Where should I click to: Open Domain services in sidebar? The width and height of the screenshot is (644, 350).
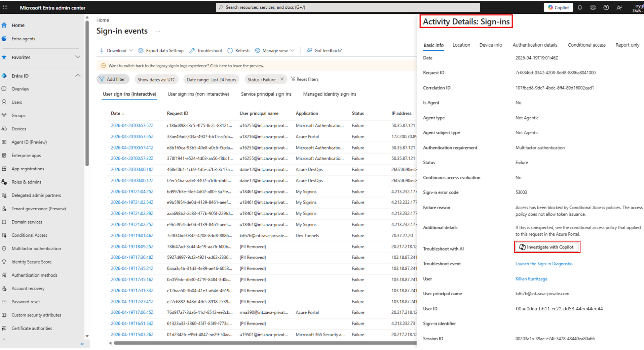(x=27, y=222)
